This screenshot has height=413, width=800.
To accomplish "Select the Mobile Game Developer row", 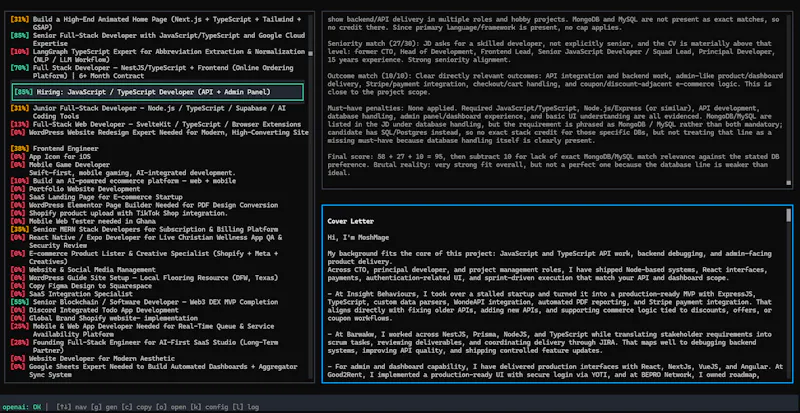I will coord(123,169).
